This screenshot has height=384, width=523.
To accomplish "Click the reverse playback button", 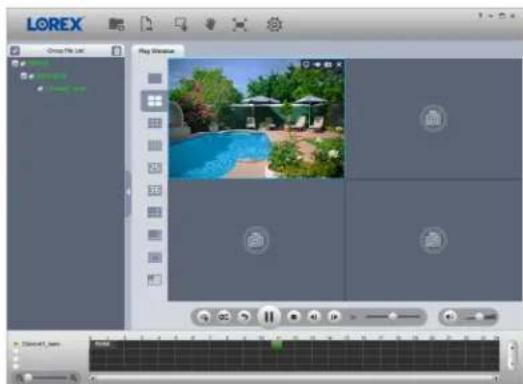I will pos(244,316).
